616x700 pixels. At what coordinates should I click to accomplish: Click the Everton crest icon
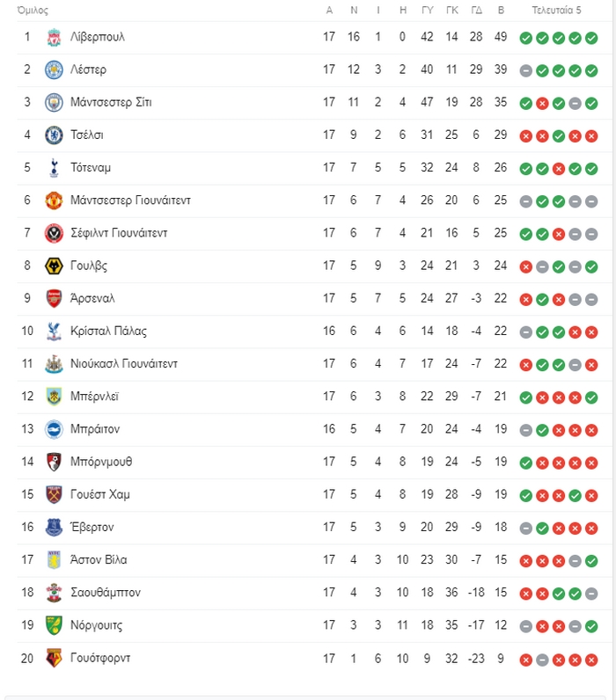point(54,528)
